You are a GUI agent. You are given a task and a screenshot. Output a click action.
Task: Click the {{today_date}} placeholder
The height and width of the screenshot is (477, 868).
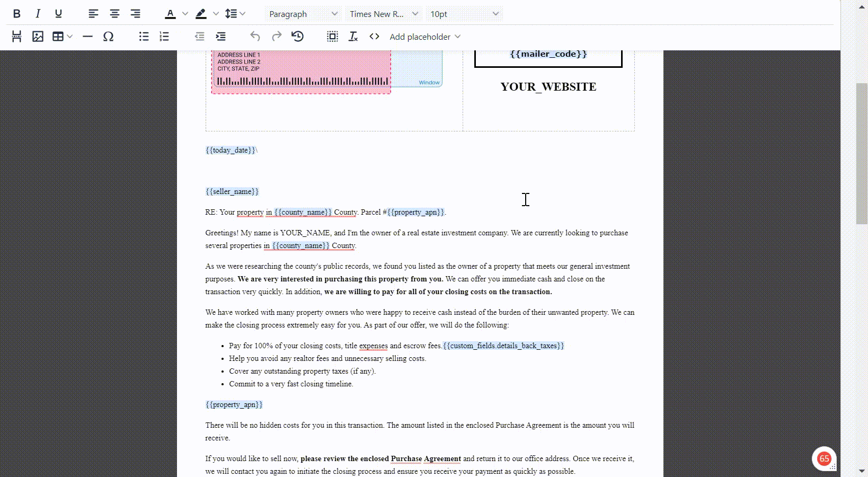[231, 150]
